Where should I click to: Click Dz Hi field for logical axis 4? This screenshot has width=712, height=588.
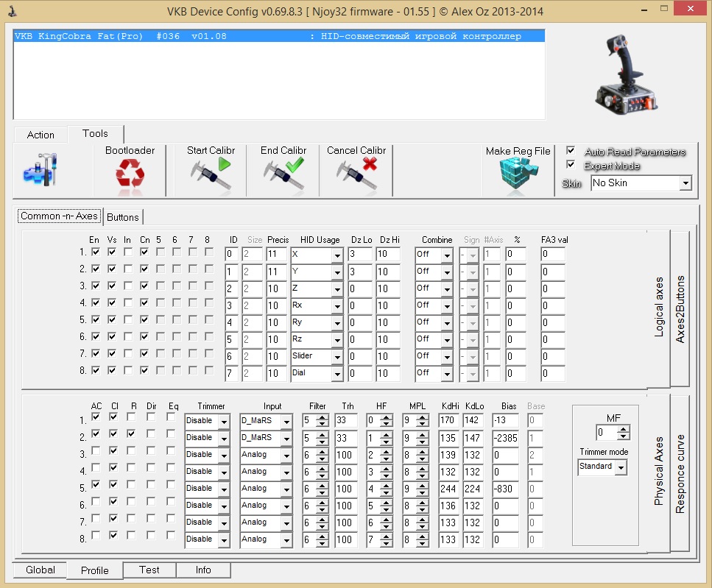click(388, 306)
